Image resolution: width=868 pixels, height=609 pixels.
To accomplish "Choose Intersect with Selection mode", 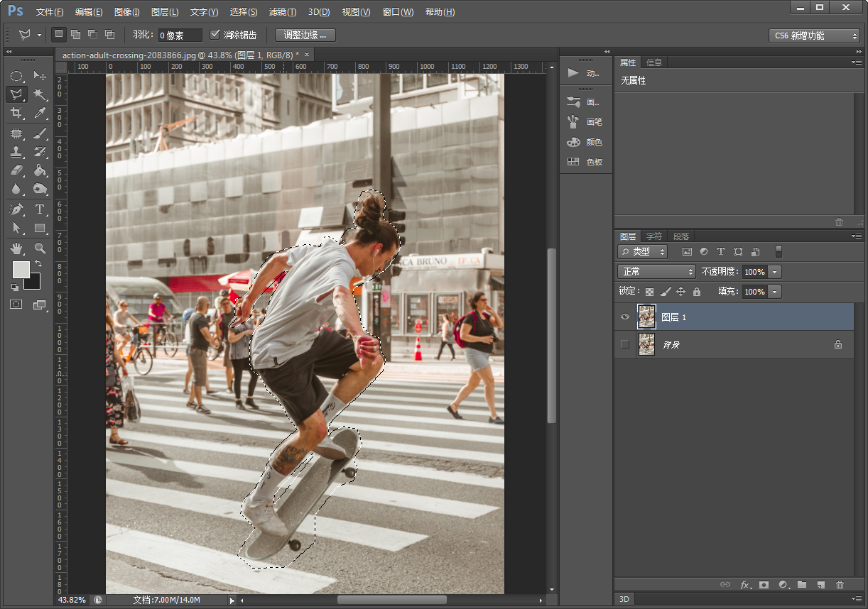I will click(x=110, y=34).
